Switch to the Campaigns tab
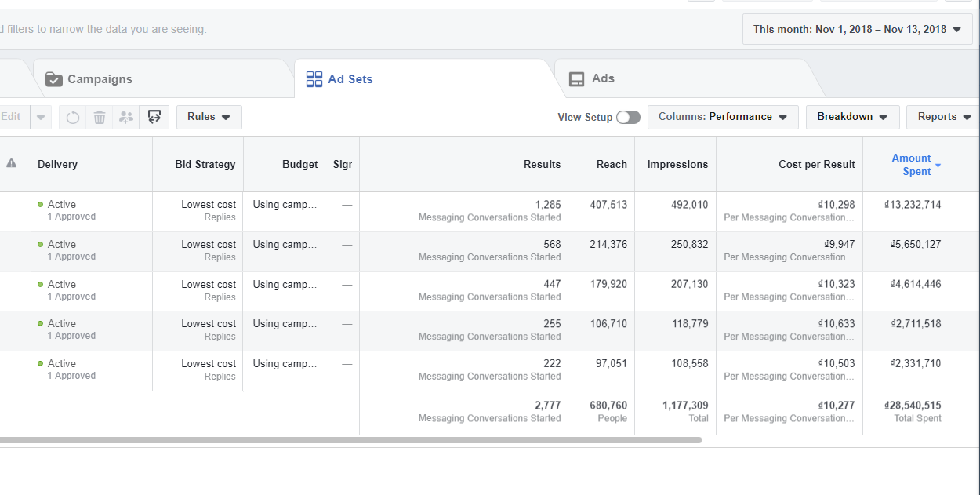This screenshot has width=980, height=495. 100,79
